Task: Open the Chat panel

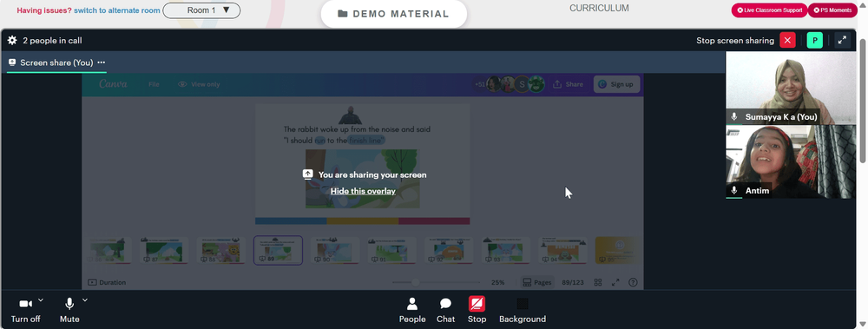Action: point(445,310)
